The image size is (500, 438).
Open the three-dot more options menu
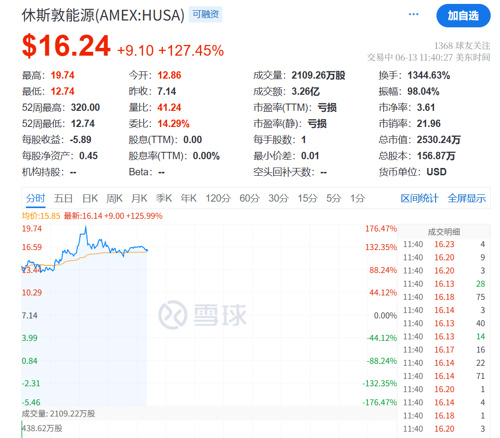pyautogui.click(x=413, y=14)
